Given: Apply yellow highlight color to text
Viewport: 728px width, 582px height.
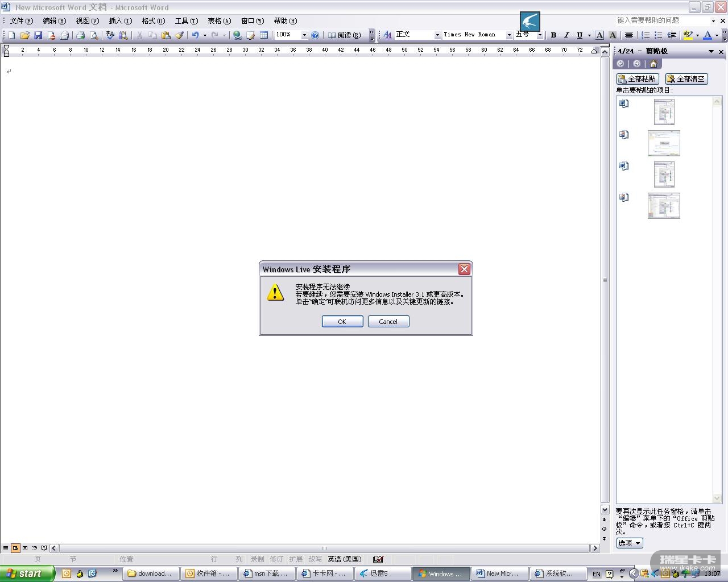Looking at the screenshot, I should click(x=688, y=35).
